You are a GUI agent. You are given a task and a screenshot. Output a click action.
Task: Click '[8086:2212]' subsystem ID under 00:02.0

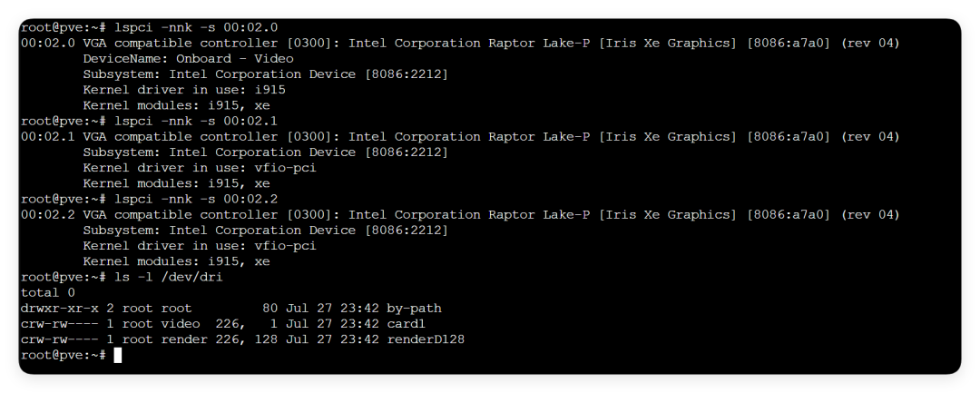coord(407,74)
